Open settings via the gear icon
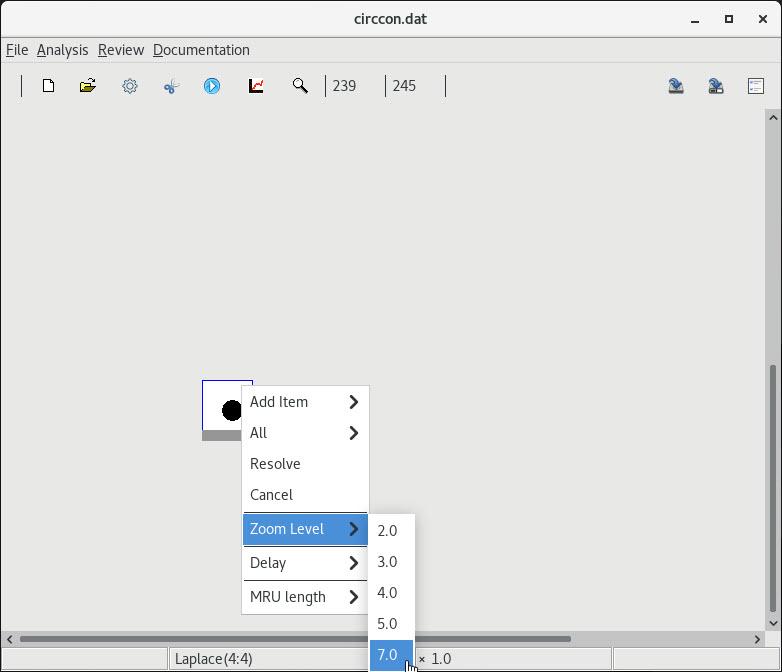The width and height of the screenshot is (782, 672). 130,86
